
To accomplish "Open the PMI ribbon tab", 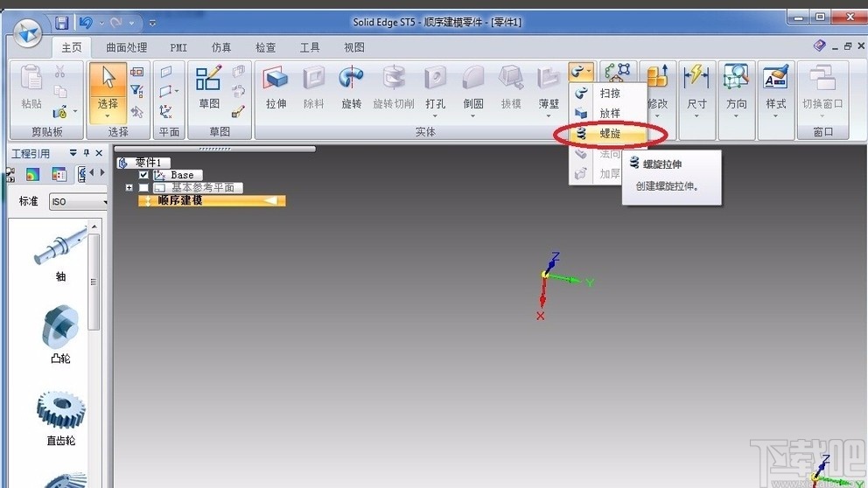I will (x=178, y=47).
